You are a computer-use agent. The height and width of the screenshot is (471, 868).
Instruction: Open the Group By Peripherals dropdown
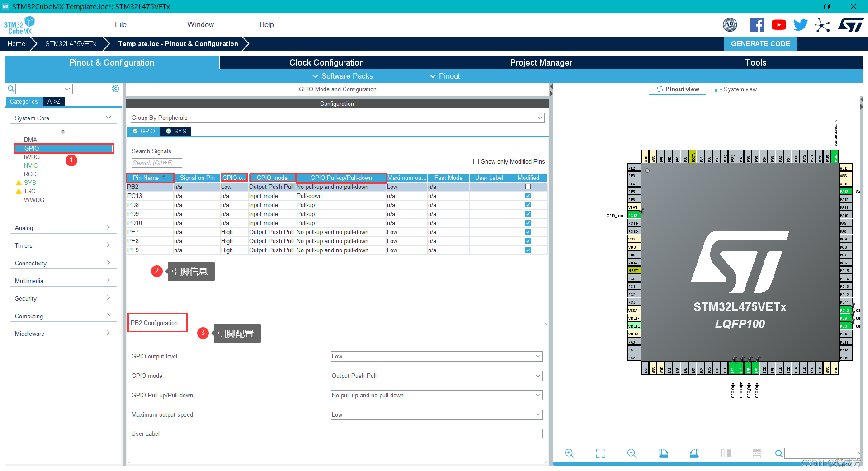click(337, 118)
